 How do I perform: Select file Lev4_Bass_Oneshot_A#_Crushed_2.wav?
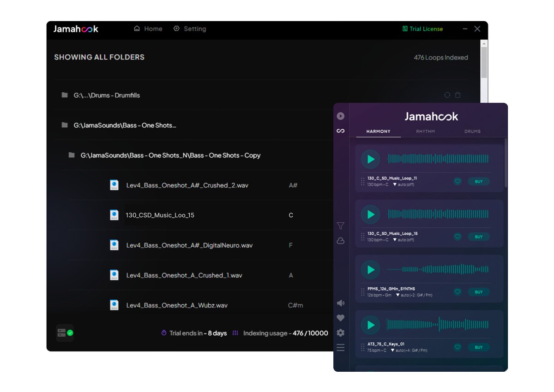(x=187, y=185)
